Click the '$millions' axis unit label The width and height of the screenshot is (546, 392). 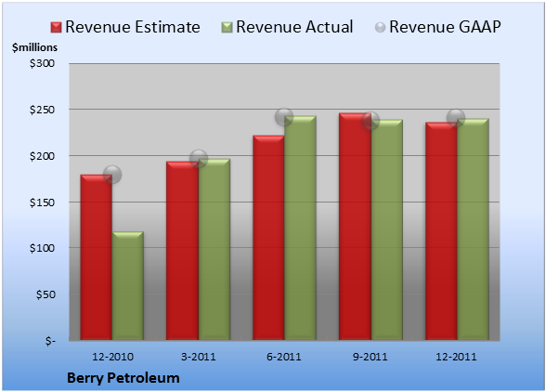coord(34,47)
